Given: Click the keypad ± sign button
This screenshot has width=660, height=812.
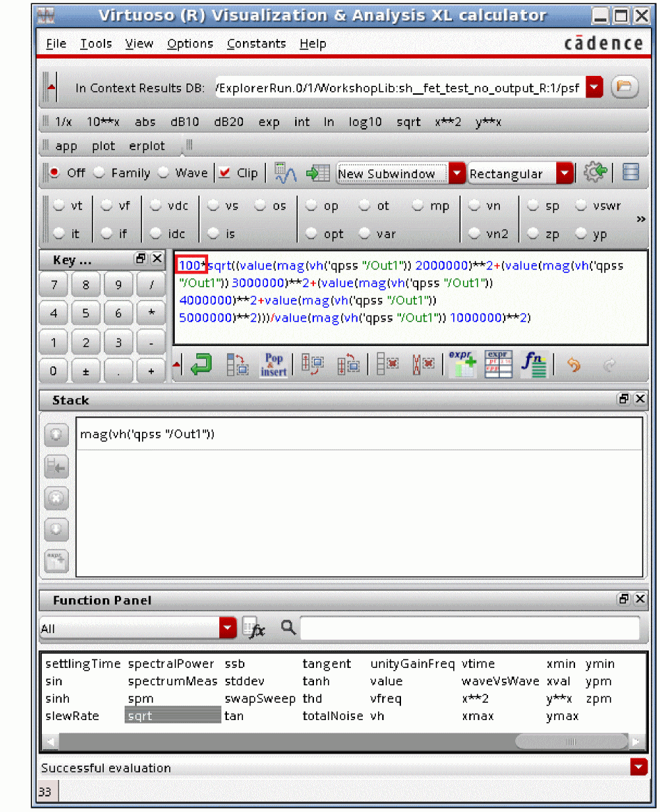Looking at the screenshot, I should point(86,371).
